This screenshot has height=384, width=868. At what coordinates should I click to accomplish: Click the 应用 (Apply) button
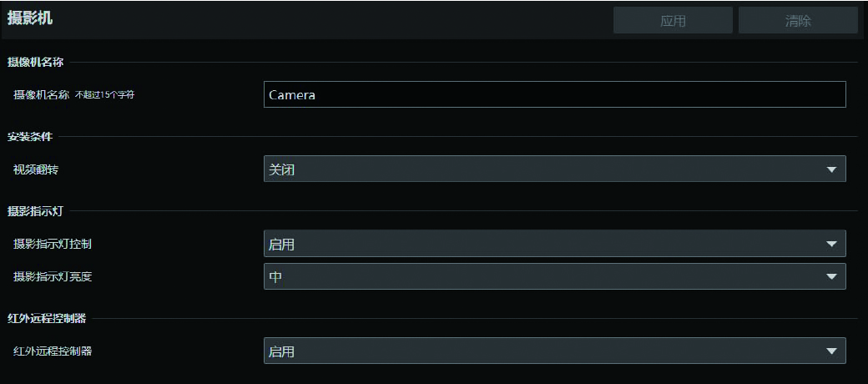click(x=673, y=21)
